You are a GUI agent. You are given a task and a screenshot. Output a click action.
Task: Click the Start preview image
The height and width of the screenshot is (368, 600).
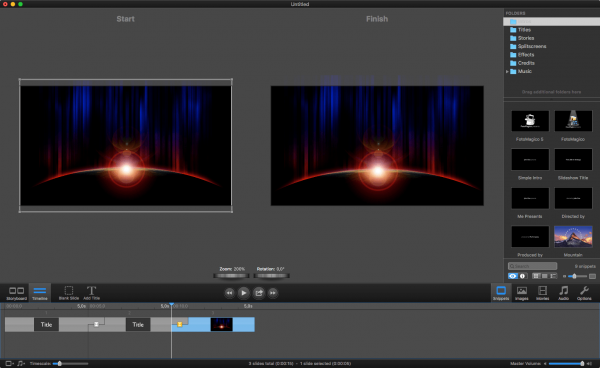pos(126,146)
